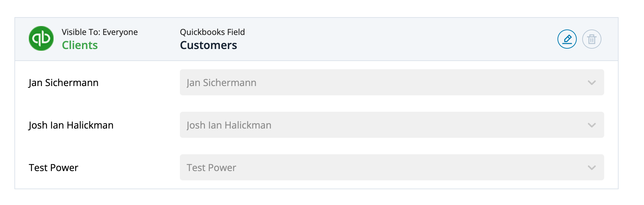Select the Jan Sichermann row label

click(64, 83)
